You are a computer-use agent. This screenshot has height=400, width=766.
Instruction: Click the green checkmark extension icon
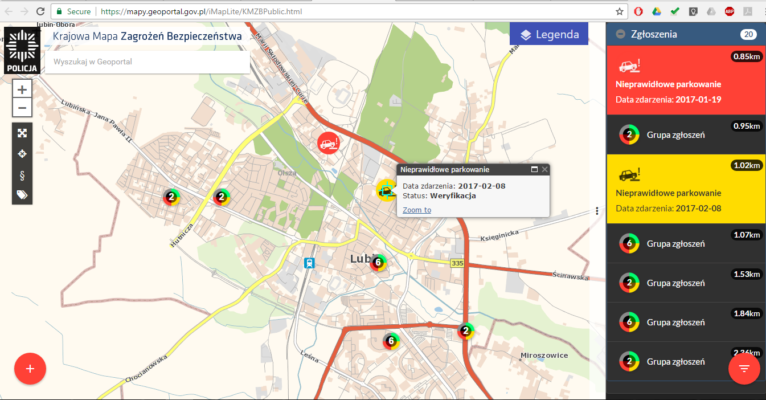(675, 11)
